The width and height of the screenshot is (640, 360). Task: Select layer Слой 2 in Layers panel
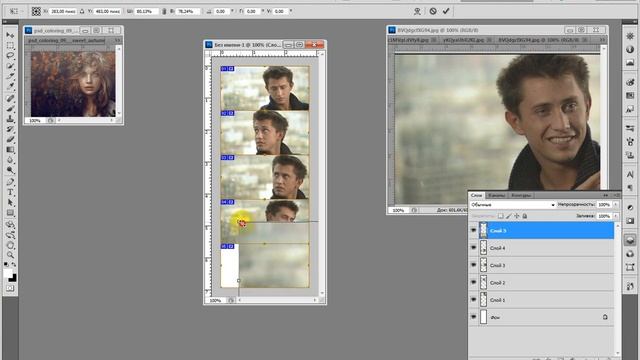point(546,282)
